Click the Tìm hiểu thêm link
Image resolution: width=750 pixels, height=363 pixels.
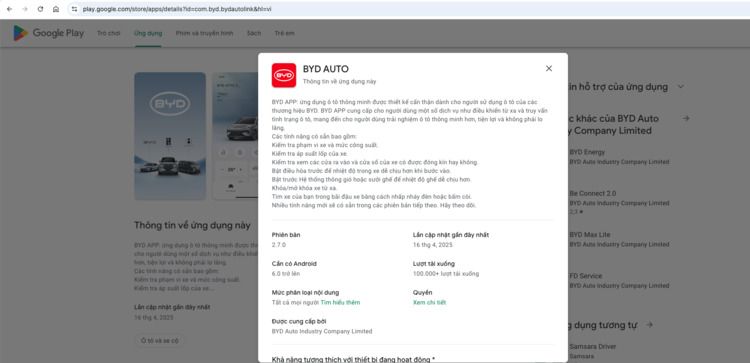[x=340, y=302]
